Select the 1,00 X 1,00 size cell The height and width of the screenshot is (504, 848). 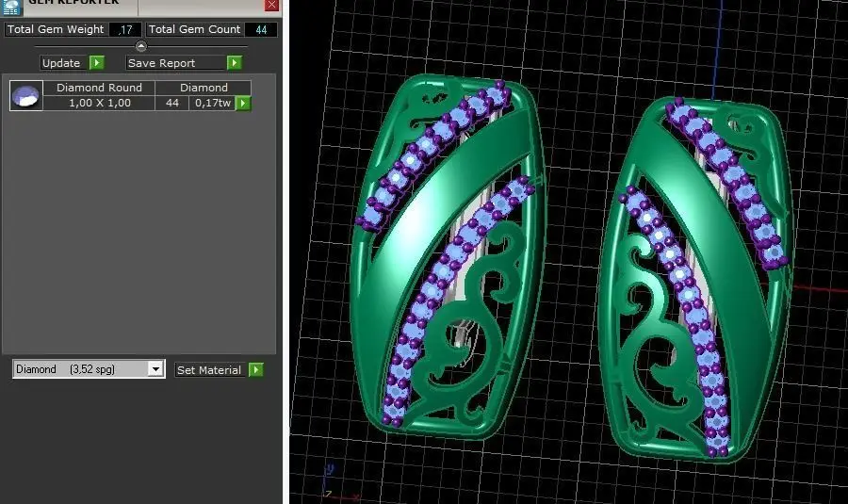[x=100, y=103]
